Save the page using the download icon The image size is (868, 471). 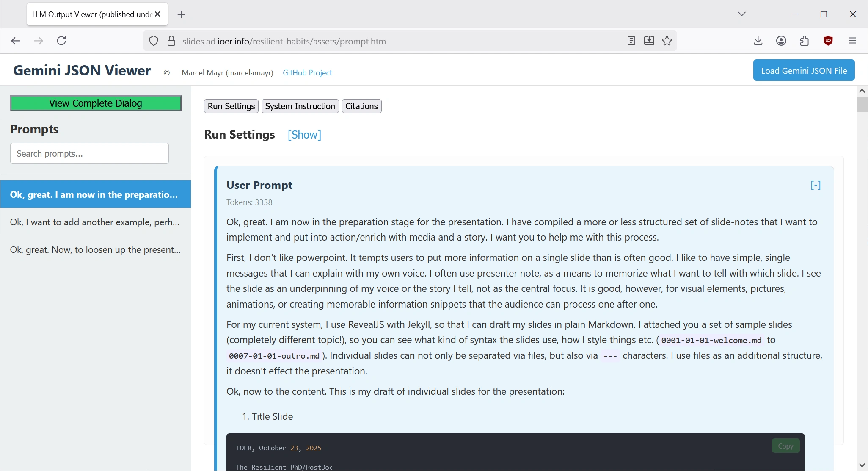649,41
